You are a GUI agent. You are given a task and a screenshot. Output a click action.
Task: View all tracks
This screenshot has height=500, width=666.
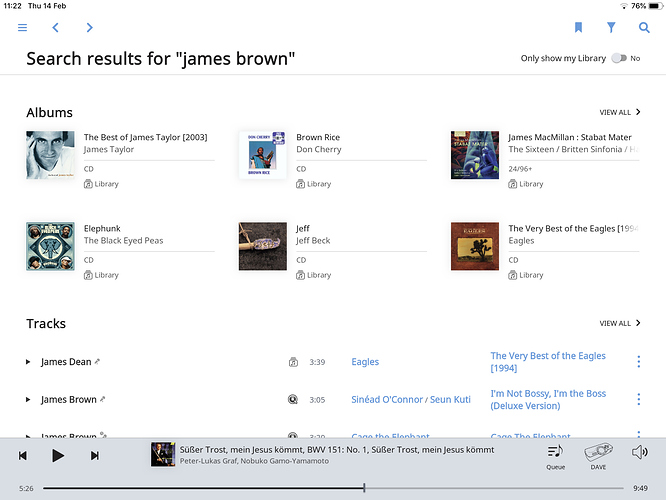[x=620, y=323]
